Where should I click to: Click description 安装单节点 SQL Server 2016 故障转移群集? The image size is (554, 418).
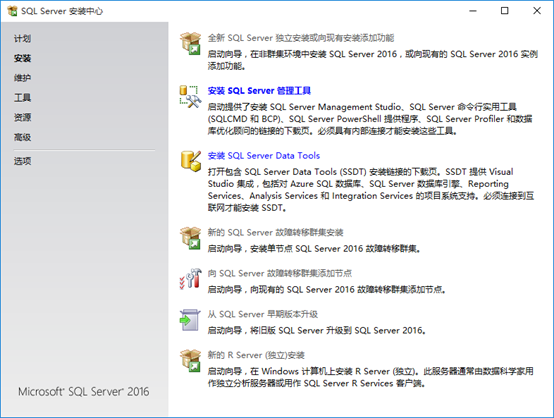pyautogui.click(x=314, y=249)
